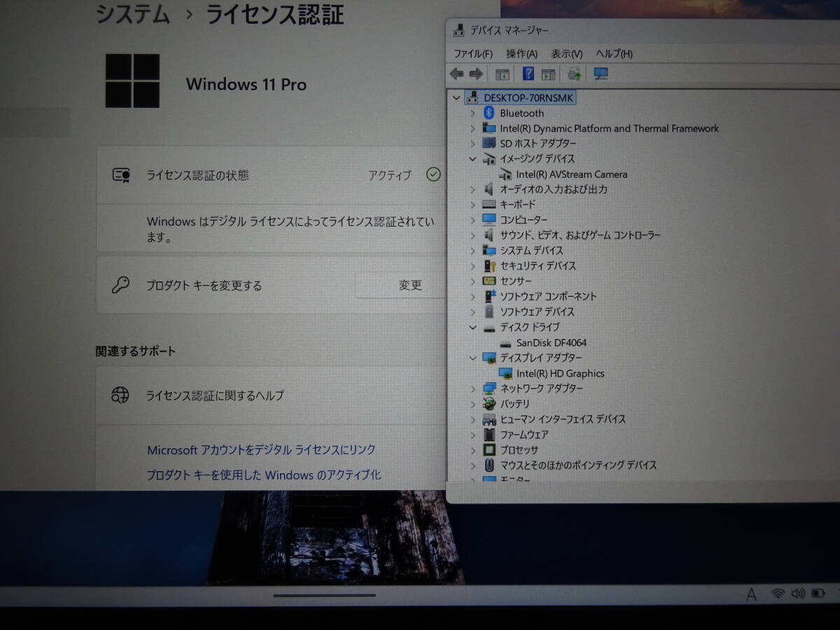Screen dimensions: 840x630
Task: Click the セキュリティ デバイス key icon
Action: click(x=489, y=266)
